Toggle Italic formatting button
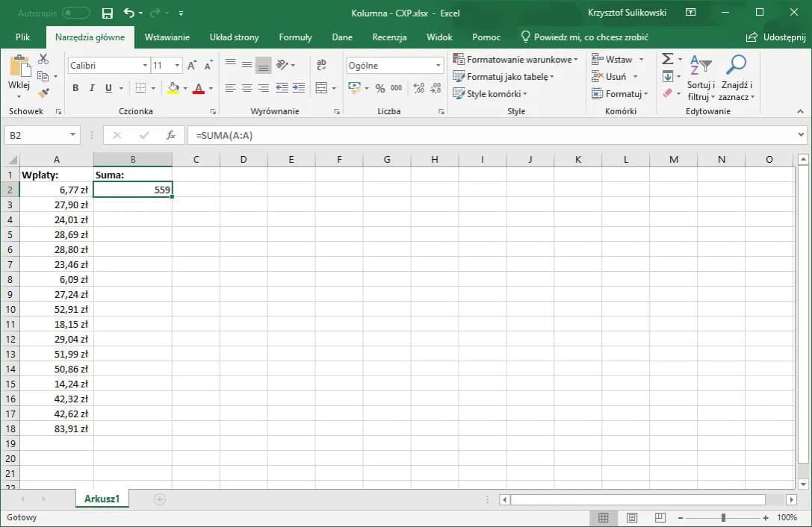The width and height of the screenshot is (812, 527). coord(92,88)
